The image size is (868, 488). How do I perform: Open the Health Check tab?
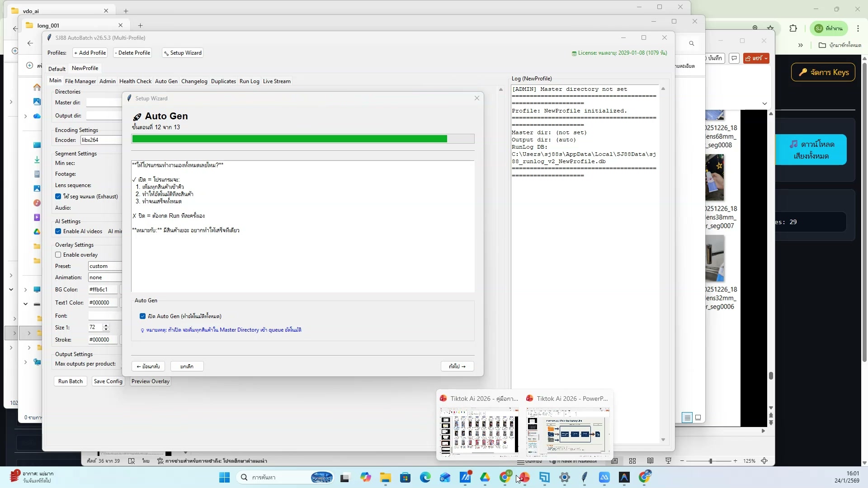coord(135,81)
